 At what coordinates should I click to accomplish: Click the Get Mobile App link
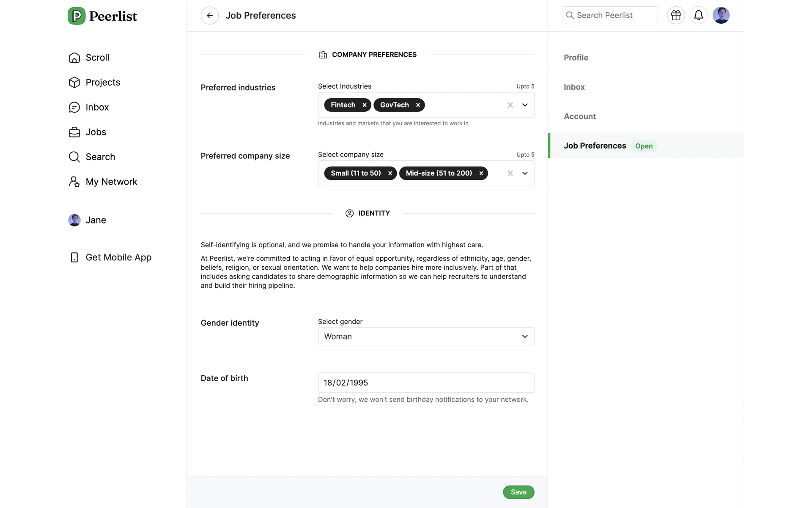point(118,257)
